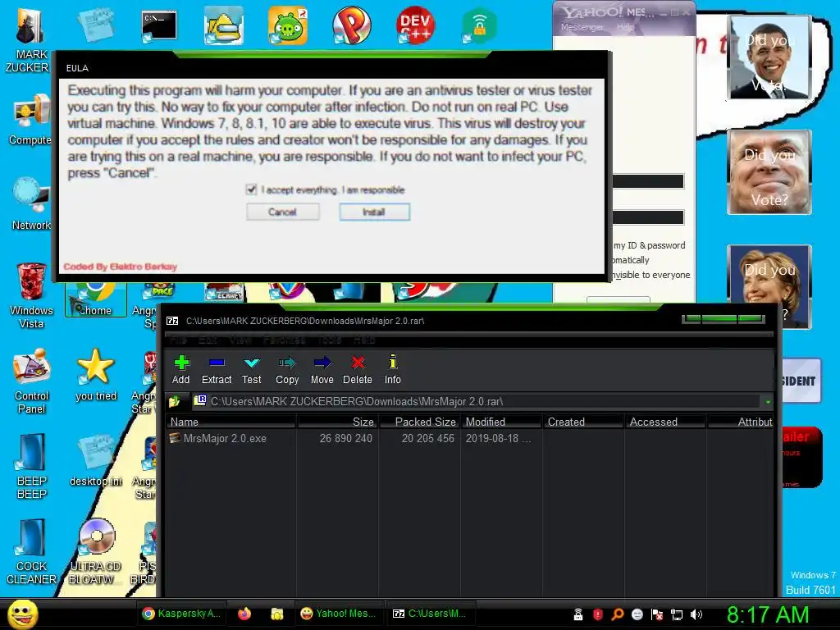Sort by the Size column header
840x630 pixels.
tap(337, 422)
